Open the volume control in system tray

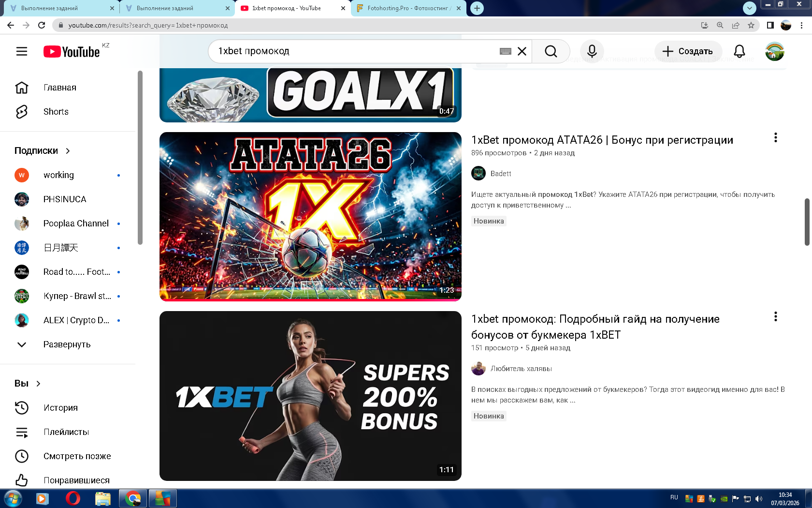coord(759,499)
